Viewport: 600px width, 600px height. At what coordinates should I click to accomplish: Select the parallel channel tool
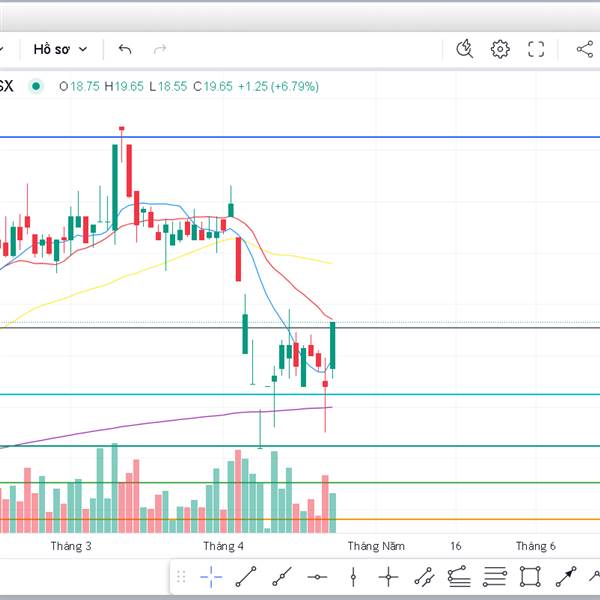pos(424,576)
